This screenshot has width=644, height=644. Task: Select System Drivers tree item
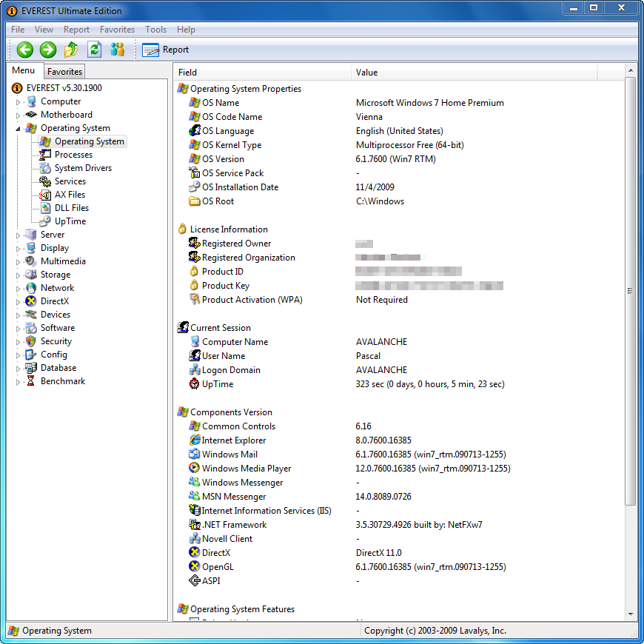[x=83, y=168]
